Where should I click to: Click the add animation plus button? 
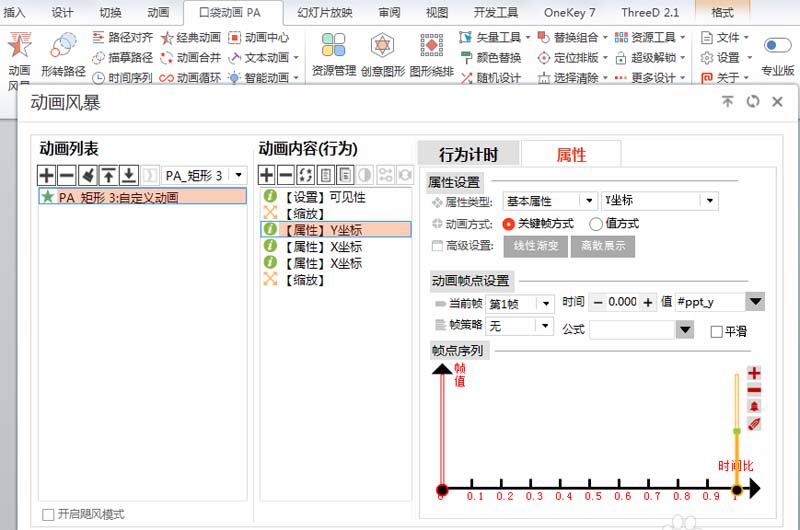pos(46,175)
